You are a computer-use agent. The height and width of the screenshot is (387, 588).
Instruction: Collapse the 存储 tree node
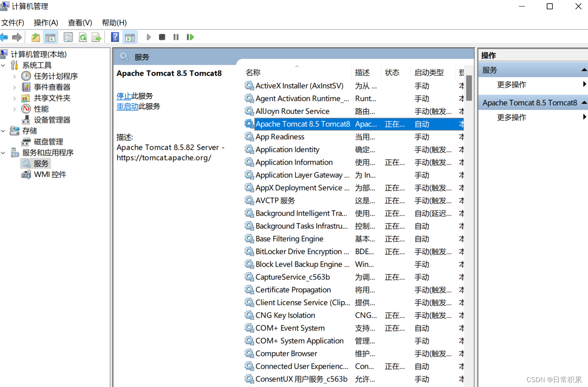pyautogui.click(x=3, y=131)
